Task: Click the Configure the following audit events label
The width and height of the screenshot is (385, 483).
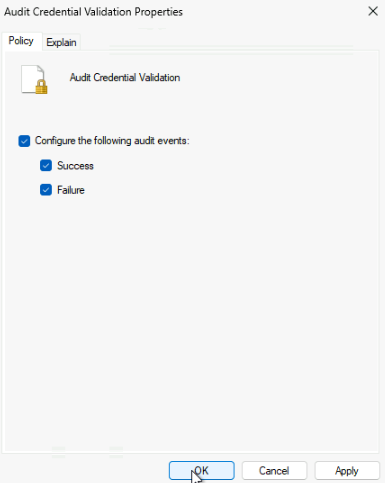Action: click(x=112, y=141)
